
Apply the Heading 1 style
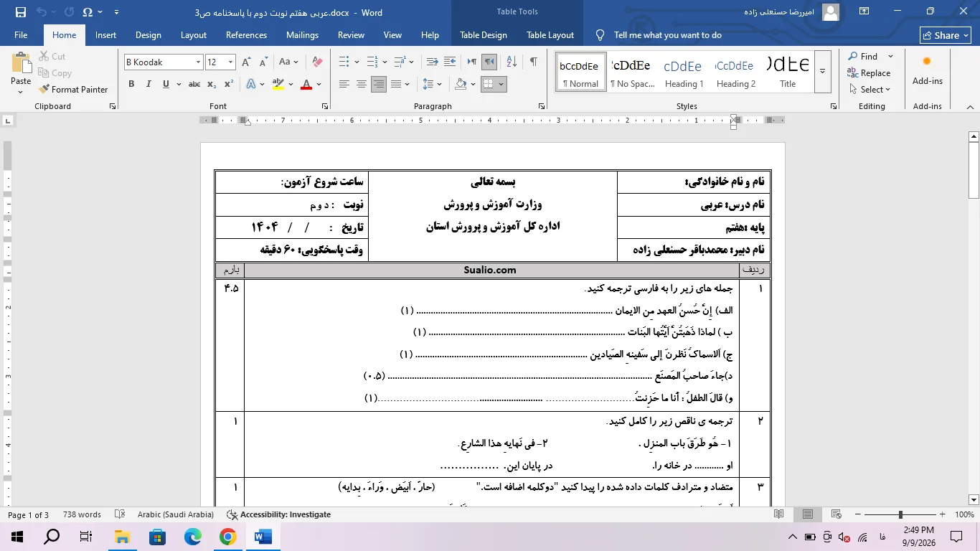click(x=683, y=71)
